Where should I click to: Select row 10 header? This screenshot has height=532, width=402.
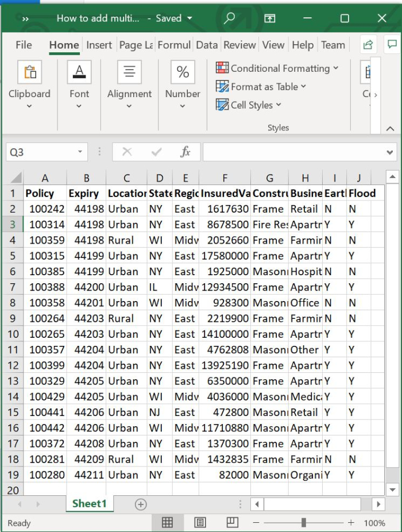click(x=13, y=334)
